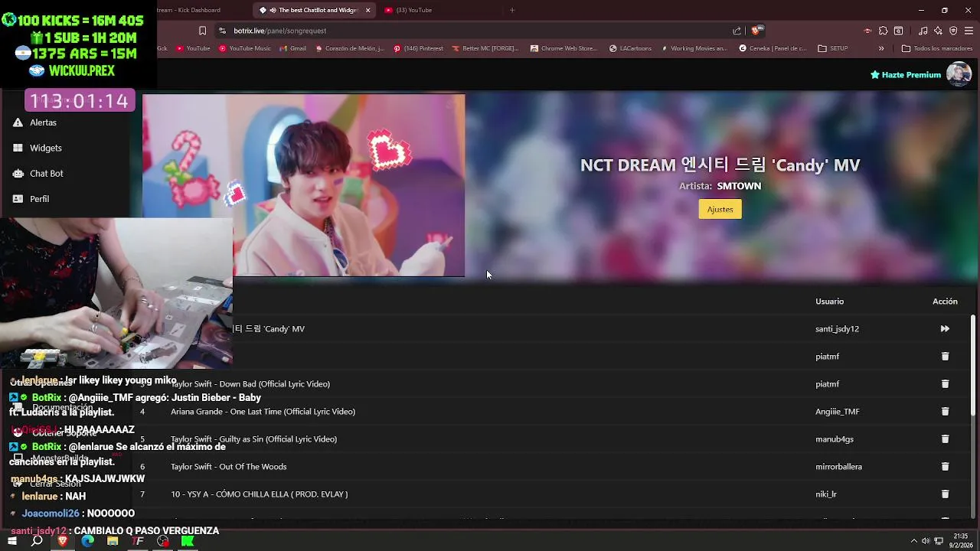Click the Hazte Premium link
Image resolution: width=980 pixels, height=551 pixels.
(905, 75)
